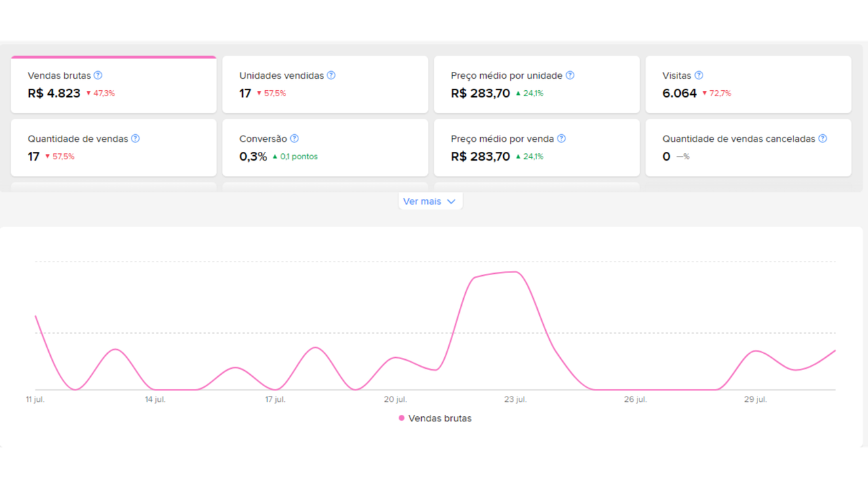The width and height of the screenshot is (868, 488).
Task: Select Quantidade de vendas canceladas card
Action: click(x=749, y=148)
